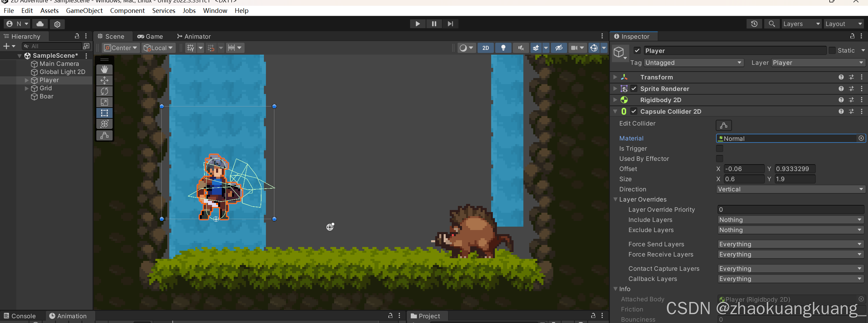Select Boar in the Hierarchy
Screen dimensions: 868x323
pos(46,96)
